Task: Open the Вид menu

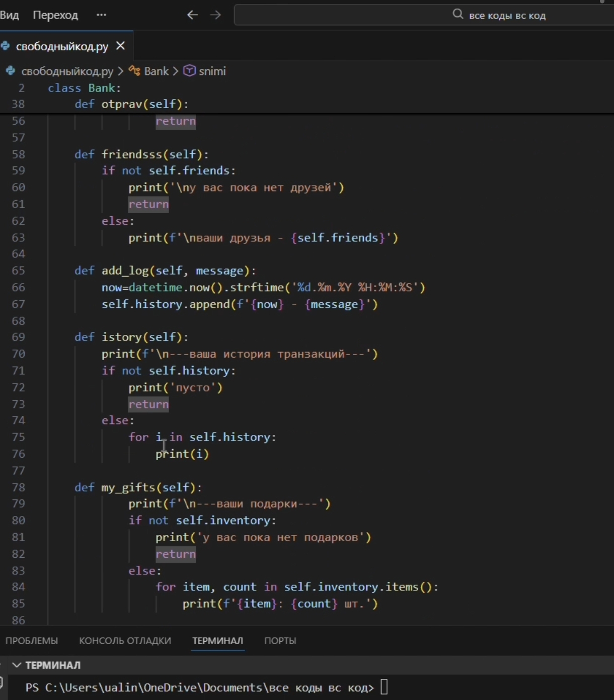Action: 9,15
